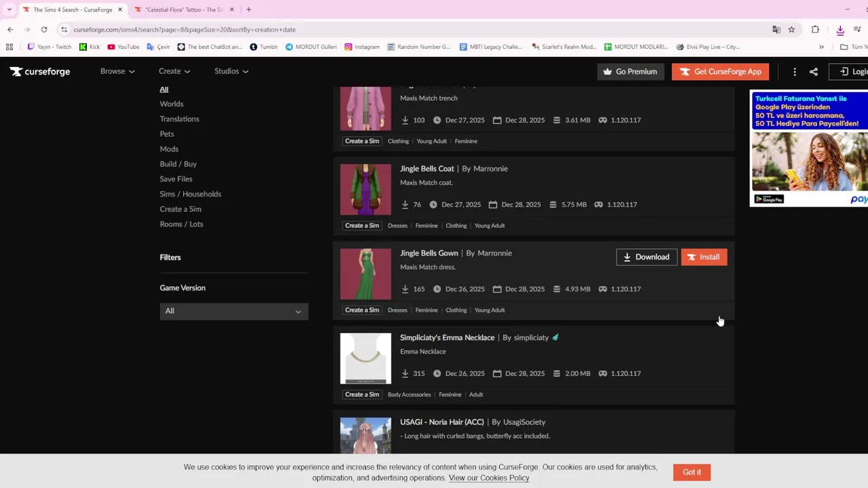868x488 pixels.
Task: Select the Translations category
Action: point(180,119)
